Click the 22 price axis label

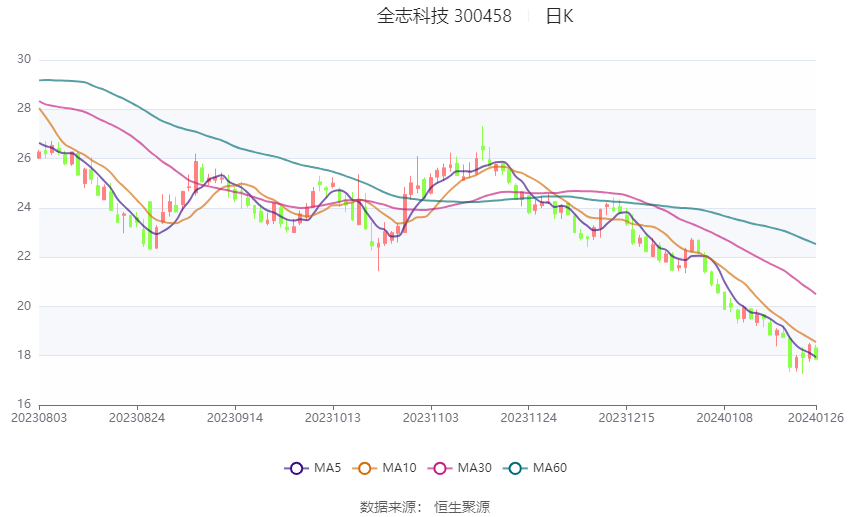[x=24, y=256]
